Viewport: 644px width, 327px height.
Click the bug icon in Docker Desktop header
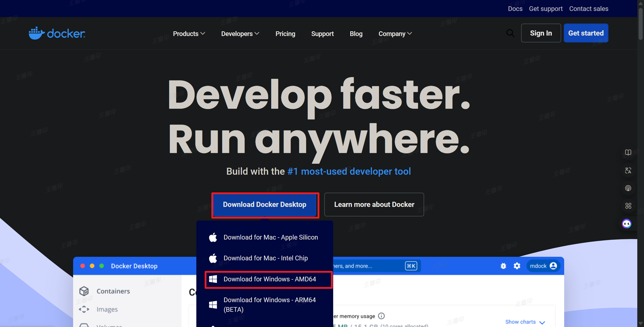[x=503, y=266]
